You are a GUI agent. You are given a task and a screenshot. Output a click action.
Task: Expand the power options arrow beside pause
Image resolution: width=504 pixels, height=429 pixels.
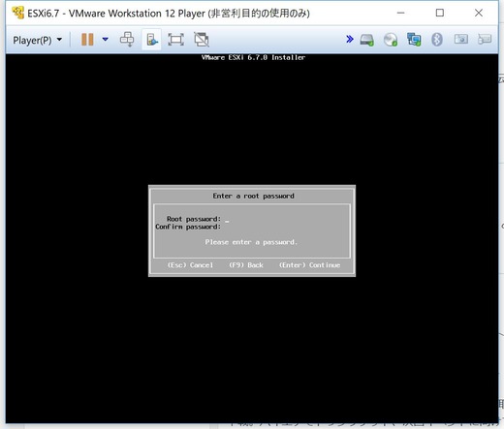pos(106,40)
